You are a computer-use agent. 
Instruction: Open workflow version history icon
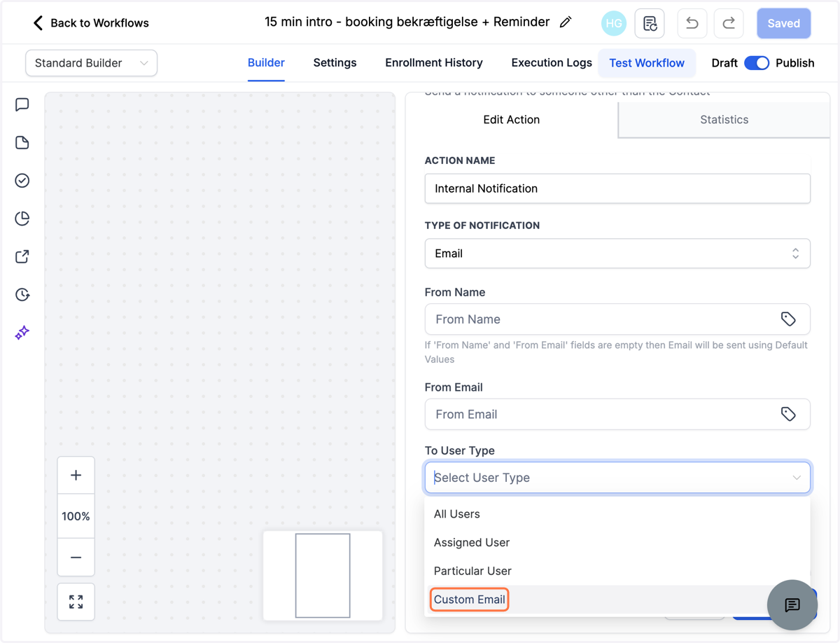(x=650, y=23)
